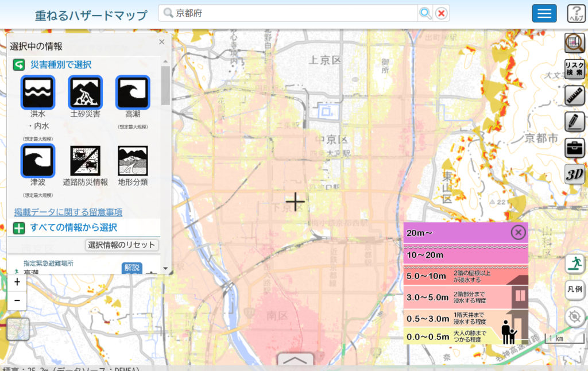The width and height of the screenshot is (588, 371).
Task: Select the ruler measurement tool
Action: click(574, 95)
